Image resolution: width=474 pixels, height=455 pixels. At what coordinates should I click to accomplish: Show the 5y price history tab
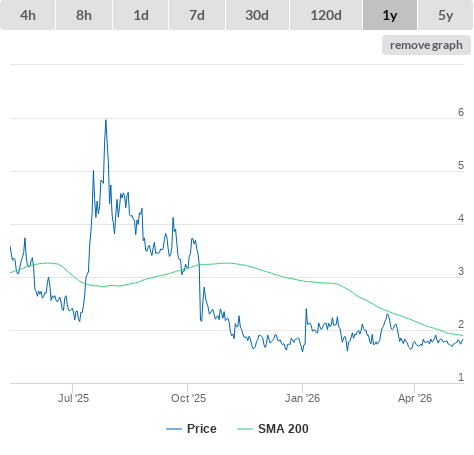[x=445, y=15]
